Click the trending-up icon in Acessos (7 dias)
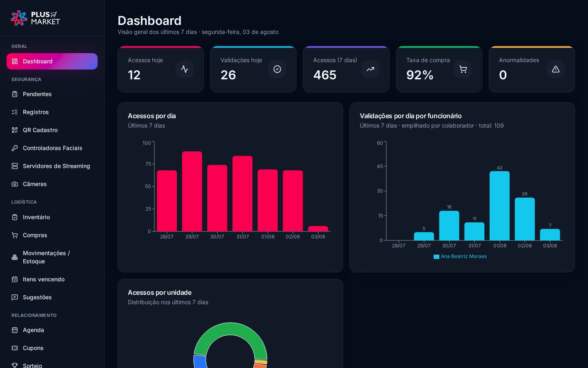The height and width of the screenshot is (368, 588). [370, 69]
